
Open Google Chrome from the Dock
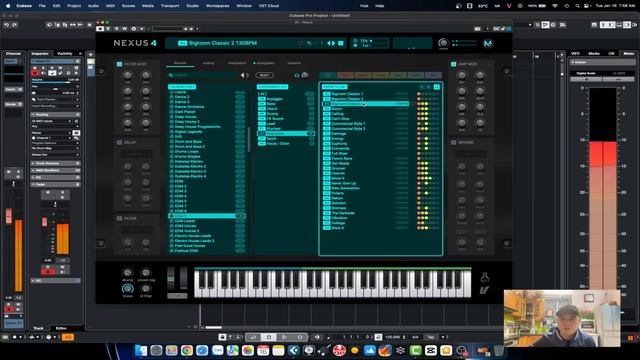tap(187, 350)
